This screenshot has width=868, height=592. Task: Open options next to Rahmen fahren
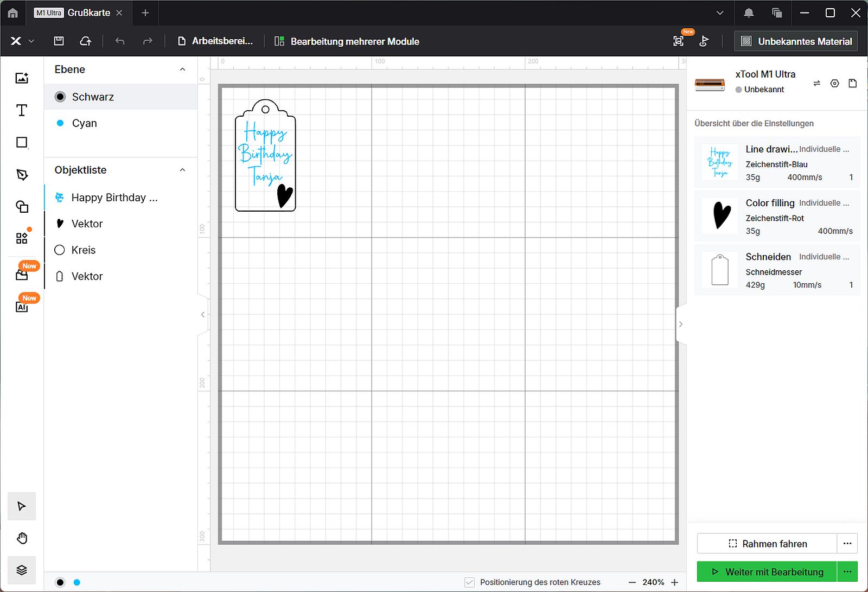[x=847, y=543]
